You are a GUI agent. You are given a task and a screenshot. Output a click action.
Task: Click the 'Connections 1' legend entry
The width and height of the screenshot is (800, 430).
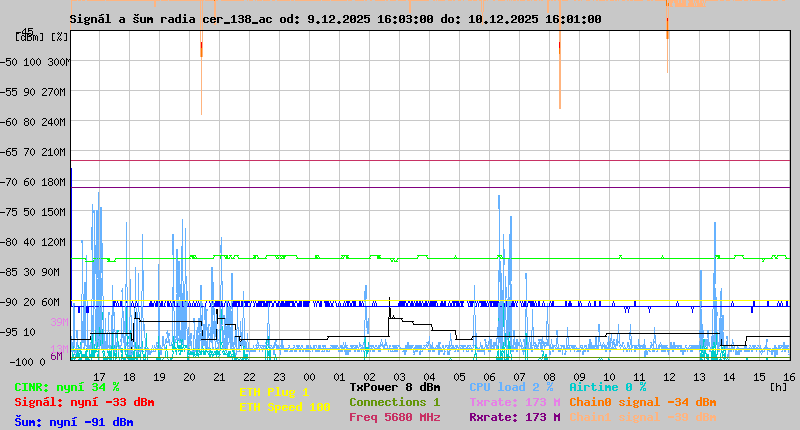tap(394, 402)
